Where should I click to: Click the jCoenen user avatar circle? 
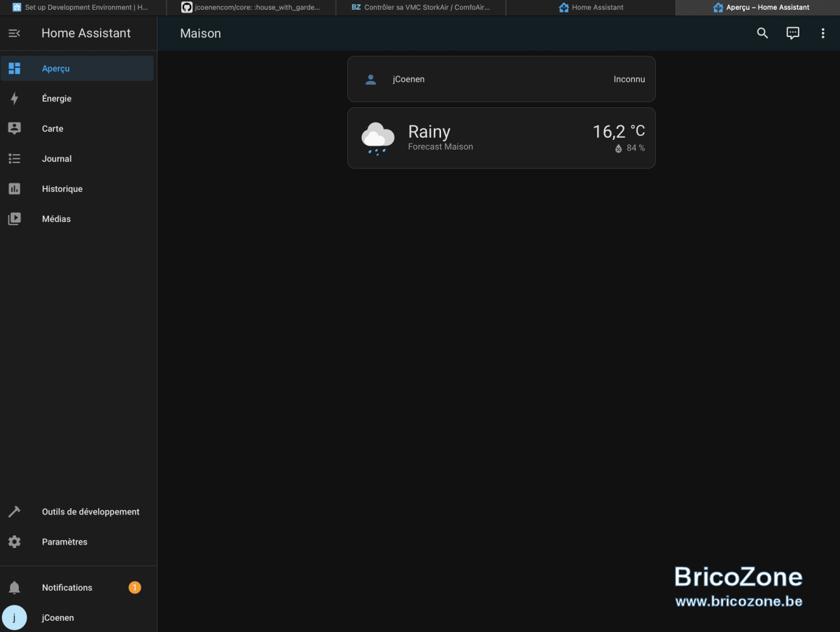[x=15, y=617]
